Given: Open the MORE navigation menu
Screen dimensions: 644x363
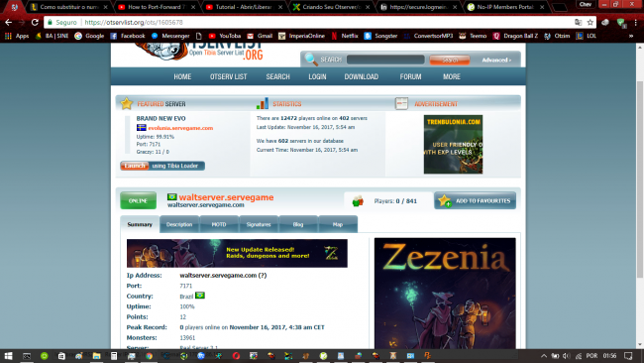Looking at the screenshot, I should [452, 77].
